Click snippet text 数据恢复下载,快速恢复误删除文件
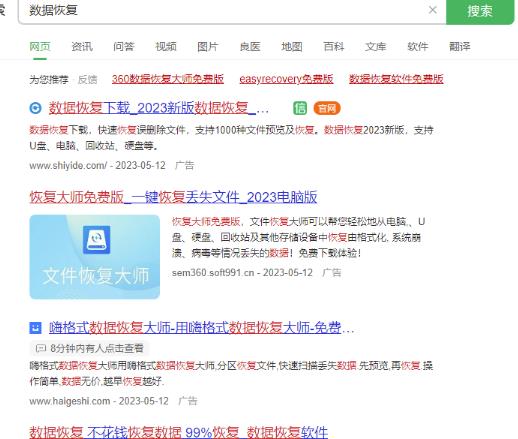The height and width of the screenshot is (439, 518). coord(231,138)
